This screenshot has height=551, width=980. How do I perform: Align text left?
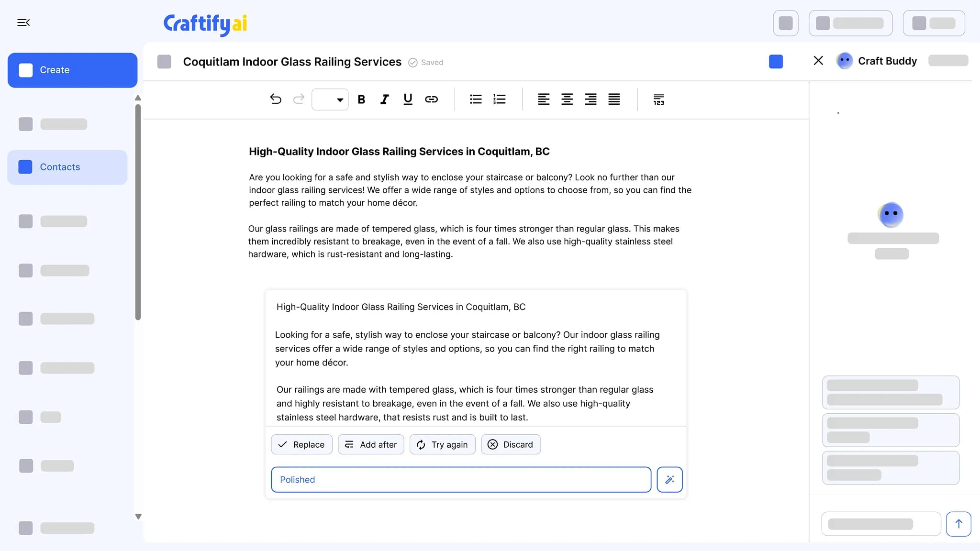click(544, 99)
